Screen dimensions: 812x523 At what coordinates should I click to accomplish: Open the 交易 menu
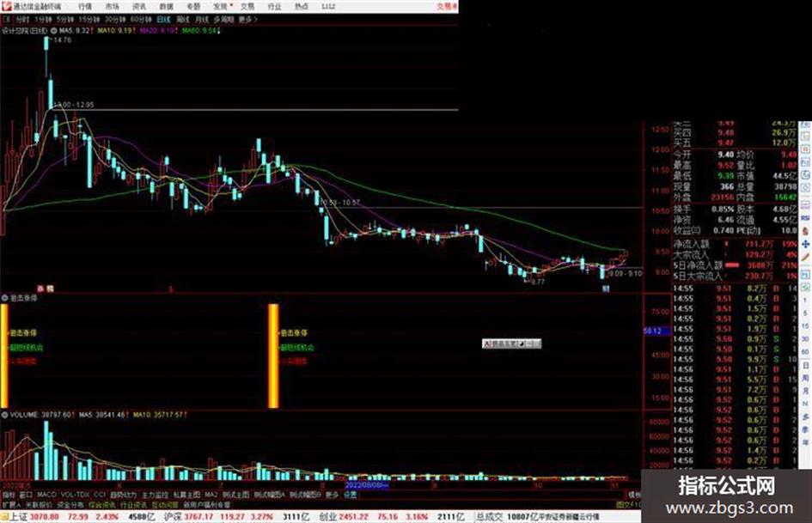247,7
